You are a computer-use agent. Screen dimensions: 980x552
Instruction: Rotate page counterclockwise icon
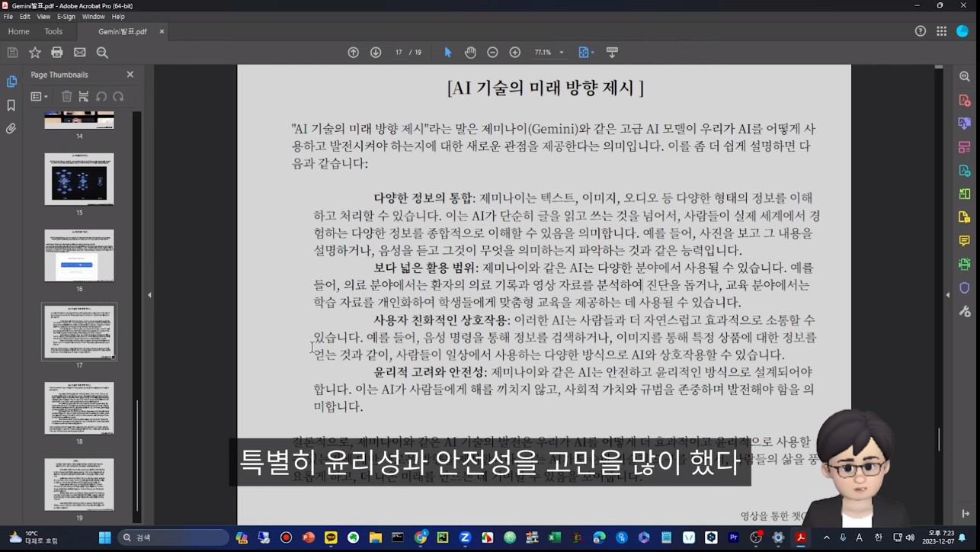101,97
